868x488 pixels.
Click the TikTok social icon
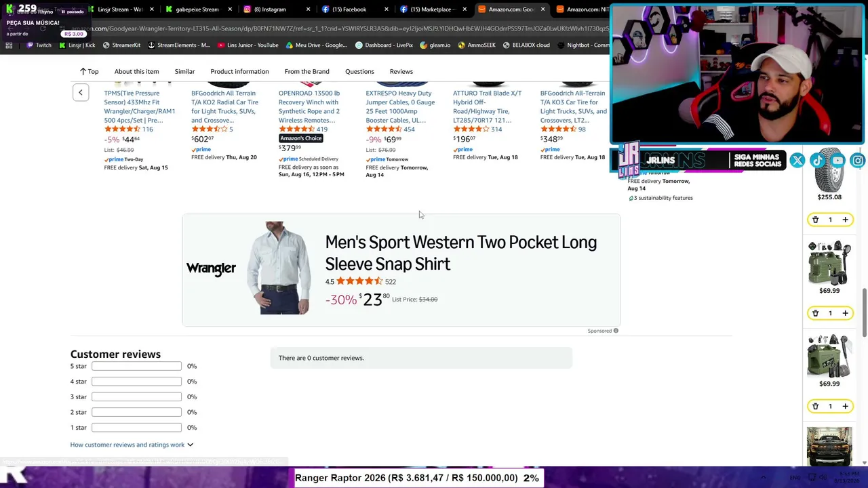pos(817,161)
